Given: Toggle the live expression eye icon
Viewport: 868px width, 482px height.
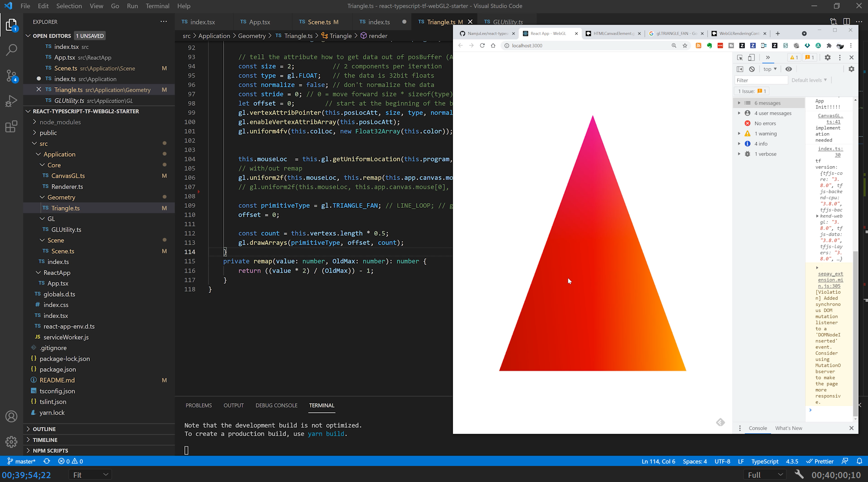Looking at the screenshot, I should (789, 69).
